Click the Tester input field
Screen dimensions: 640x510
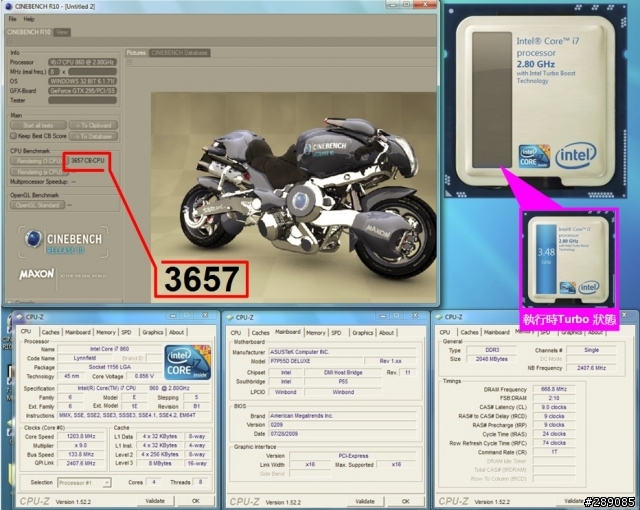pos(82,100)
